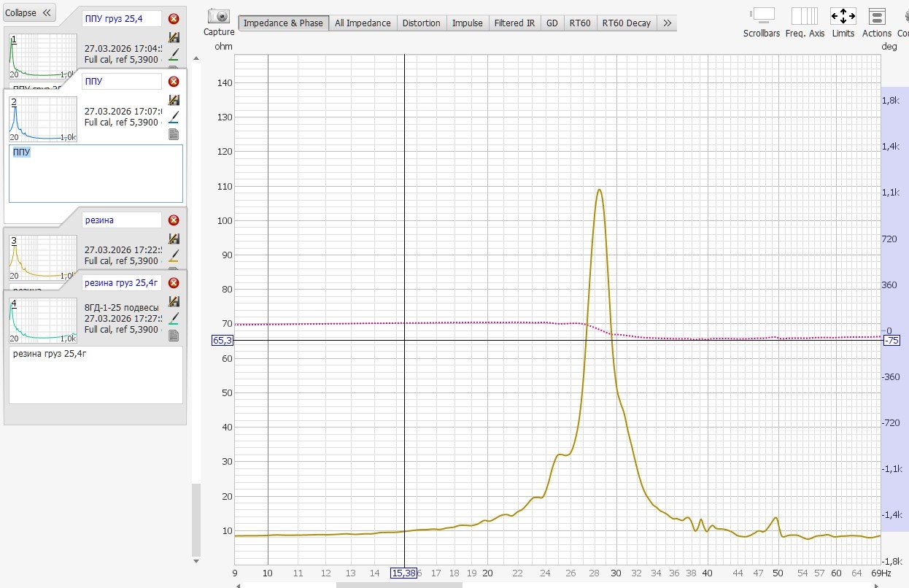The width and height of the screenshot is (909, 588).
Task: Switch to Impedance & Phase tab
Action: coord(283,23)
